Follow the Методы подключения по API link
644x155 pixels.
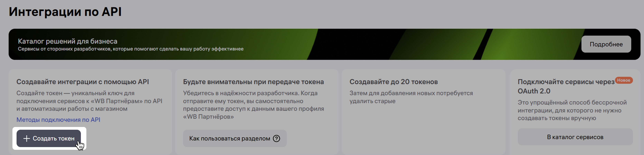58,120
